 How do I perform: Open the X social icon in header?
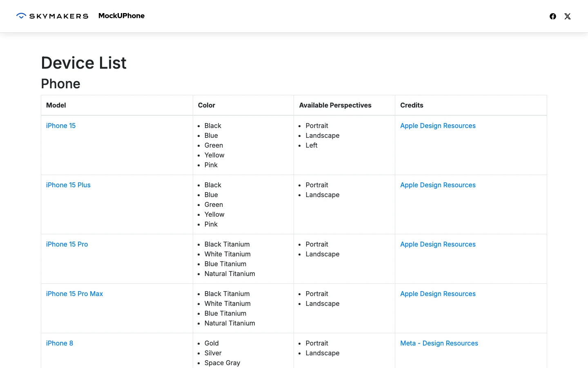tap(568, 16)
